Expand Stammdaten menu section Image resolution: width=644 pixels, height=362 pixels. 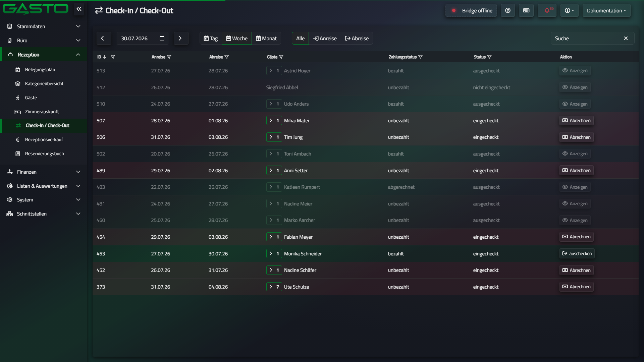[44, 26]
